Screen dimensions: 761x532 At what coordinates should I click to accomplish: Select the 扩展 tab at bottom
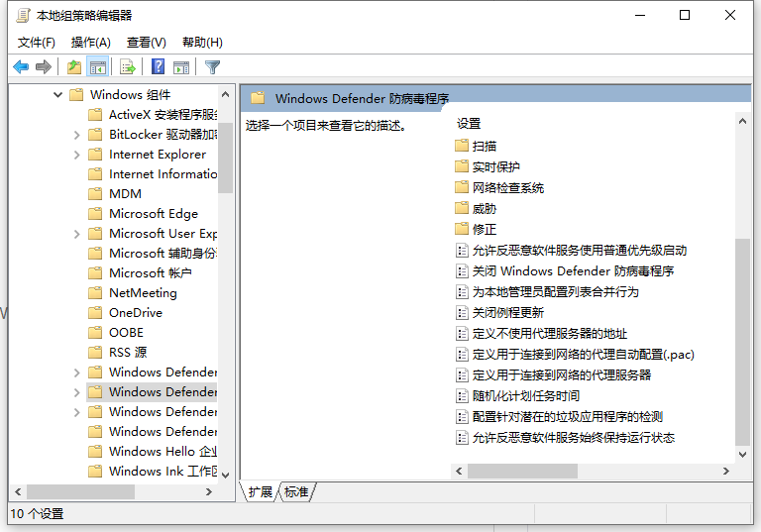[x=261, y=492]
